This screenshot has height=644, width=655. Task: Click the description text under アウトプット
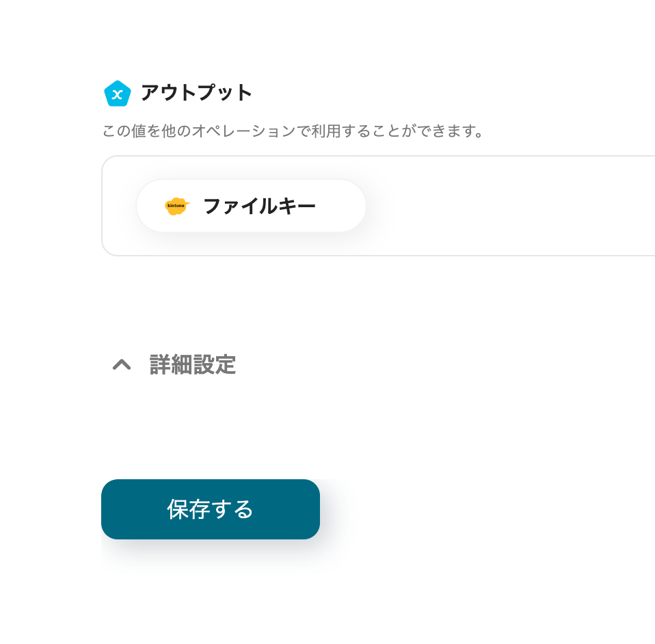coord(293,130)
